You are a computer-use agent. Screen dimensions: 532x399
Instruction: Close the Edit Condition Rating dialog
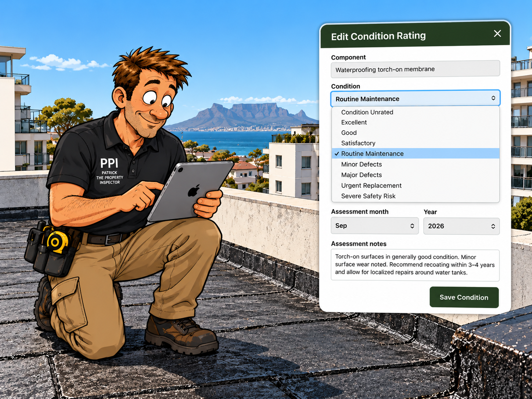[x=497, y=34]
